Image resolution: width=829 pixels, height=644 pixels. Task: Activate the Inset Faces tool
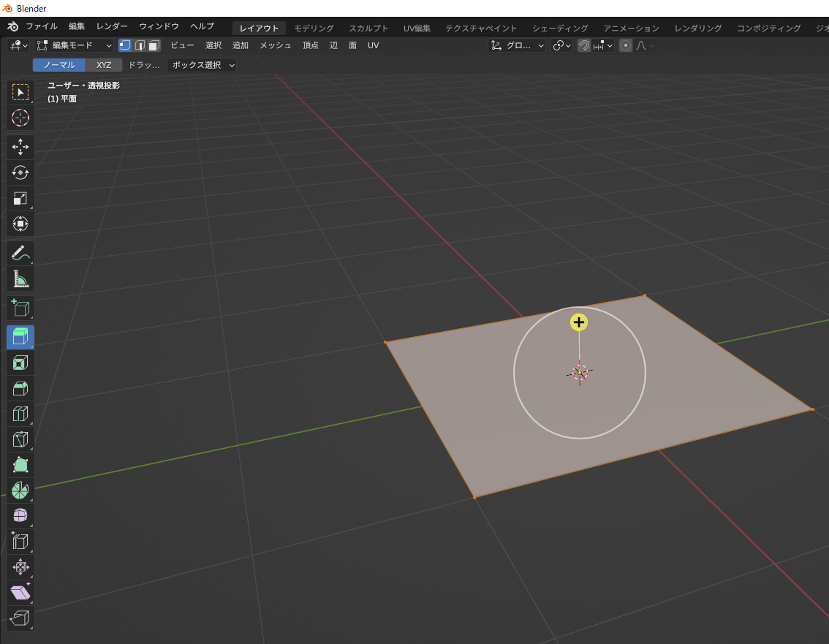point(20,363)
